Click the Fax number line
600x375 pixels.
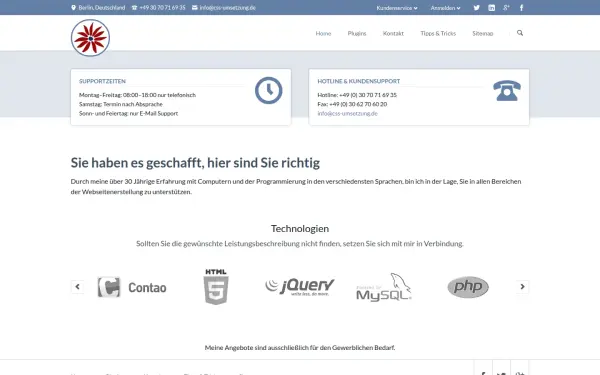(x=352, y=104)
